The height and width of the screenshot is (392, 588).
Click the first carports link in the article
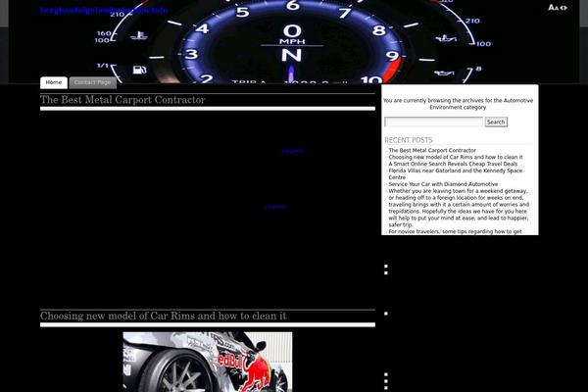tap(292, 151)
